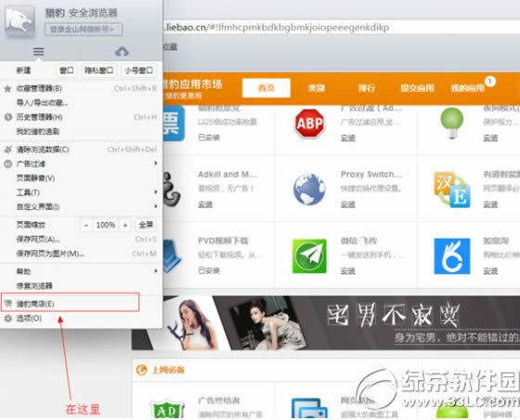
Task: Click the blue FVD download arrow icon
Action: click(x=172, y=256)
